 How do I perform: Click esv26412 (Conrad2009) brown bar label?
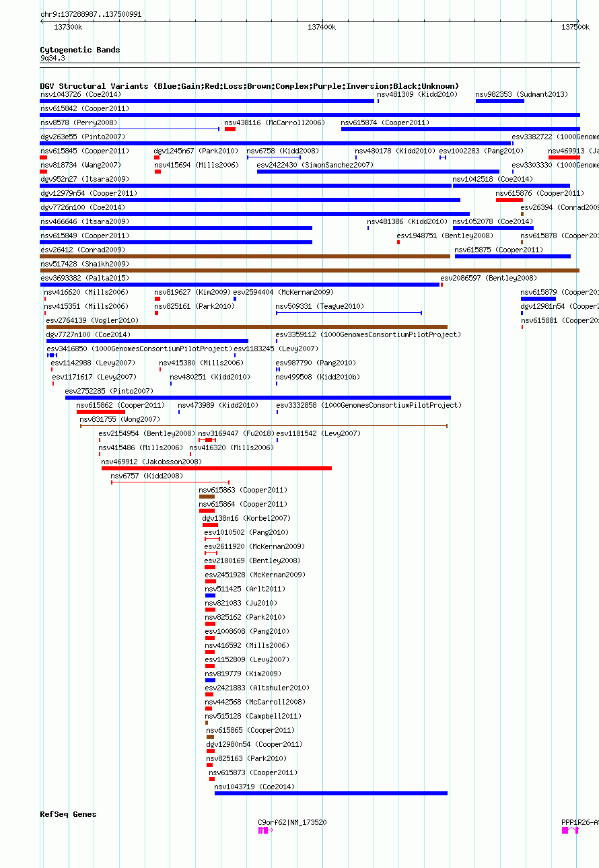(x=82, y=250)
